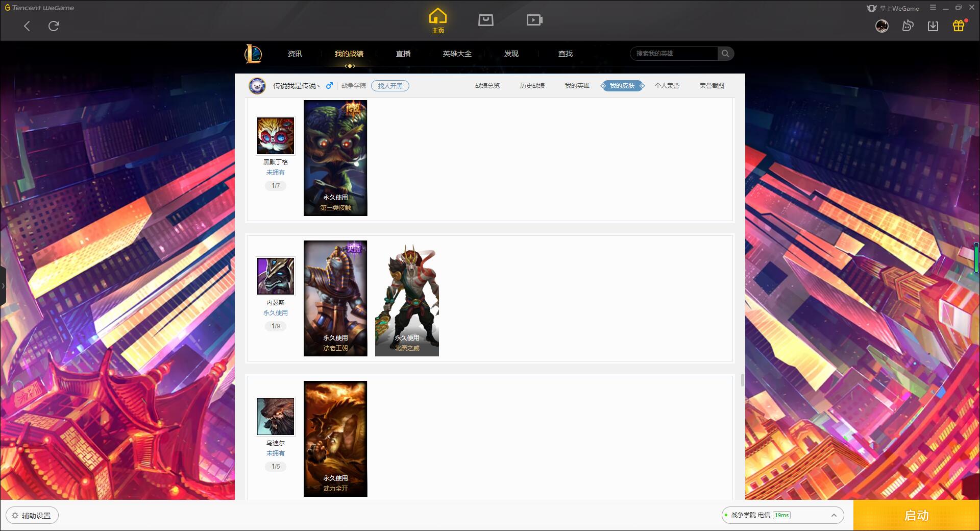
Task: Click the Tencent WeGame title logo
Action: coord(39,8)
